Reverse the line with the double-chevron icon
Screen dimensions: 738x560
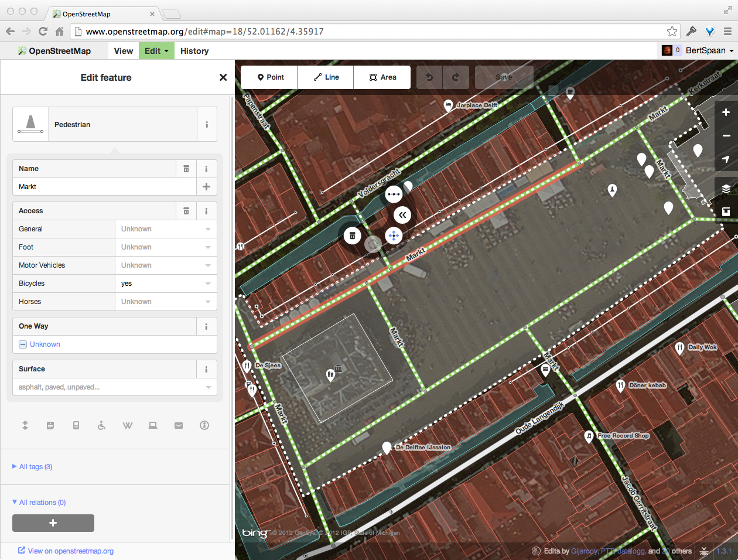402,215
